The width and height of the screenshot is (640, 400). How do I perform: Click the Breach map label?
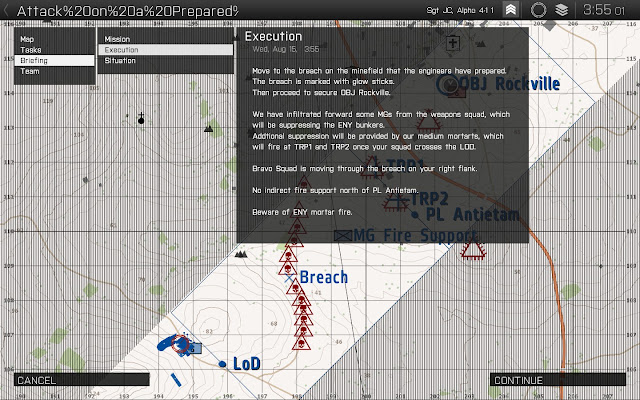[324, 277]
